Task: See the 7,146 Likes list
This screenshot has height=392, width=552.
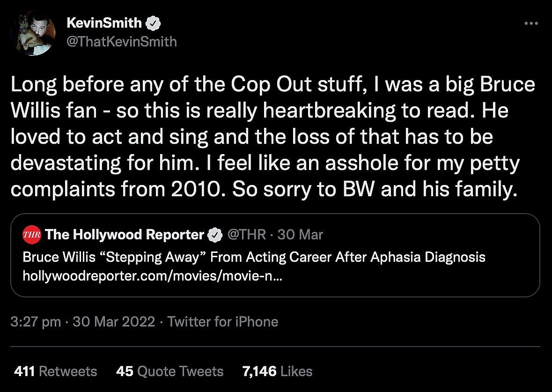Action: [x=277, y=371]
